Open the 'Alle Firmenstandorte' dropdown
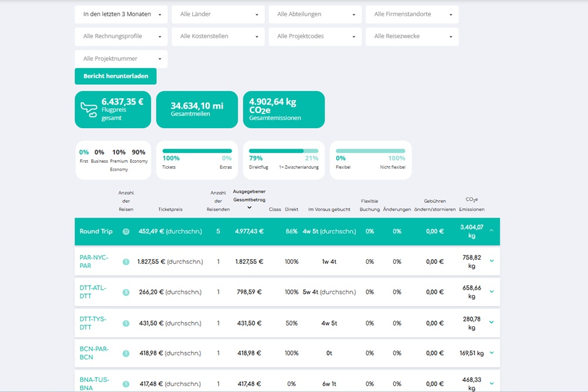588x392 pixels. coord(412,14)
